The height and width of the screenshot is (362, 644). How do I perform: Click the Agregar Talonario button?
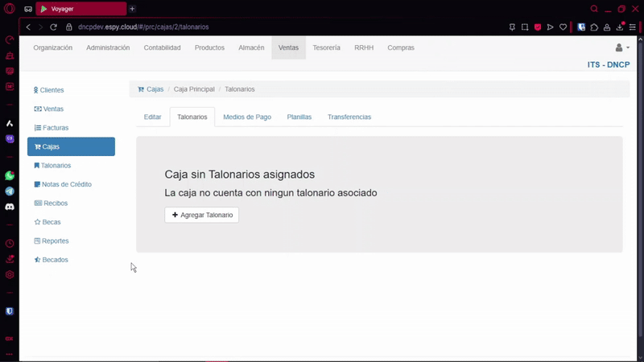coord(202,215)
